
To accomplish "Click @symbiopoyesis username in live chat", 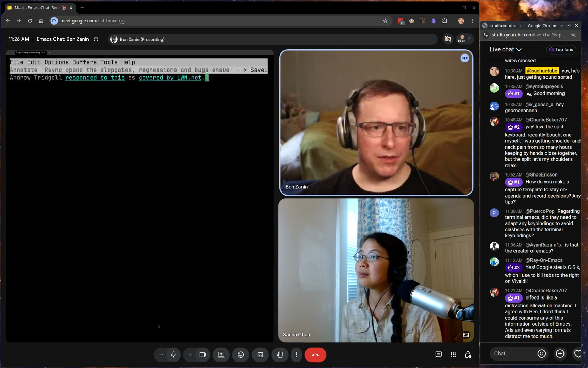I will [x=544, y=86].
